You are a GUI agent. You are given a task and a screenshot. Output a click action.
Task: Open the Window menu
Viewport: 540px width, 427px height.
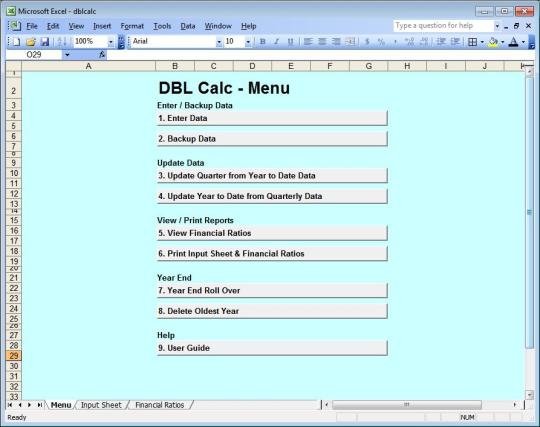[218, 26]
